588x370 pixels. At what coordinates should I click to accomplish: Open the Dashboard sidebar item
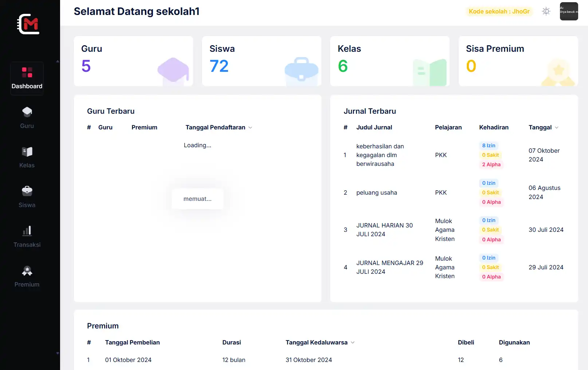[x=27, y=78]
